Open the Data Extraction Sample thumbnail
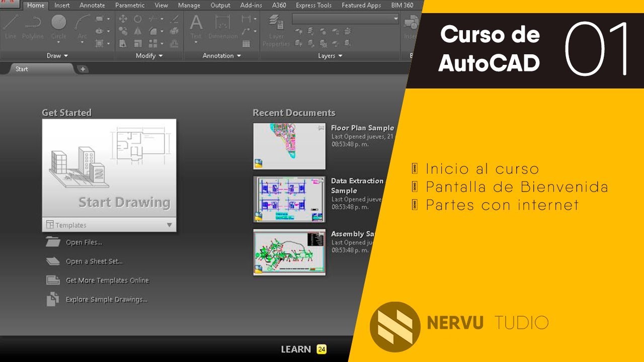 289,199
